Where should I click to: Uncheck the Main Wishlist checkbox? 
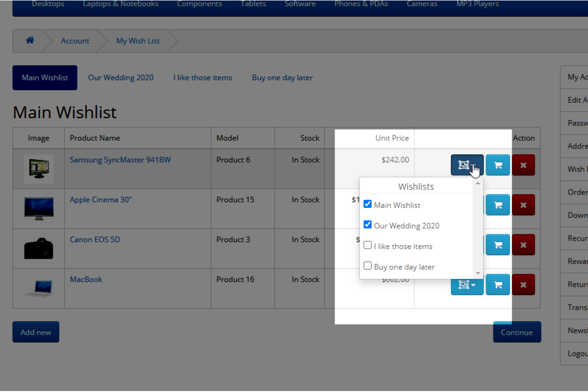tap(367, 204)
